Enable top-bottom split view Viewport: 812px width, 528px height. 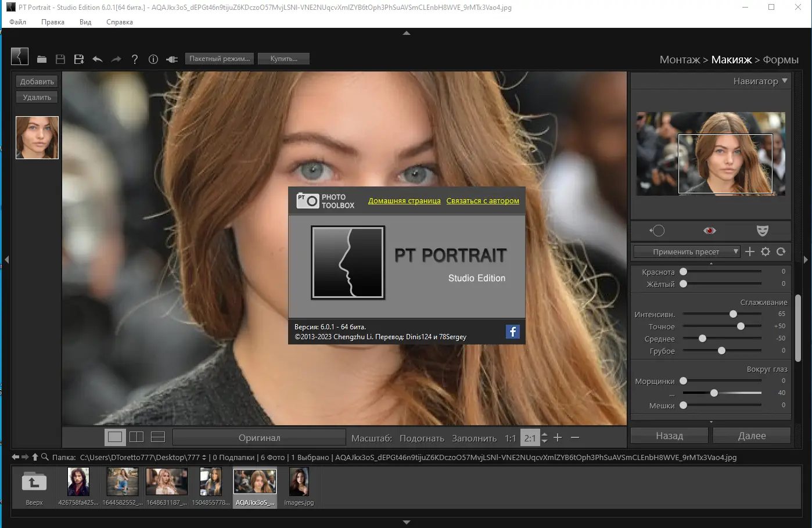158,437
